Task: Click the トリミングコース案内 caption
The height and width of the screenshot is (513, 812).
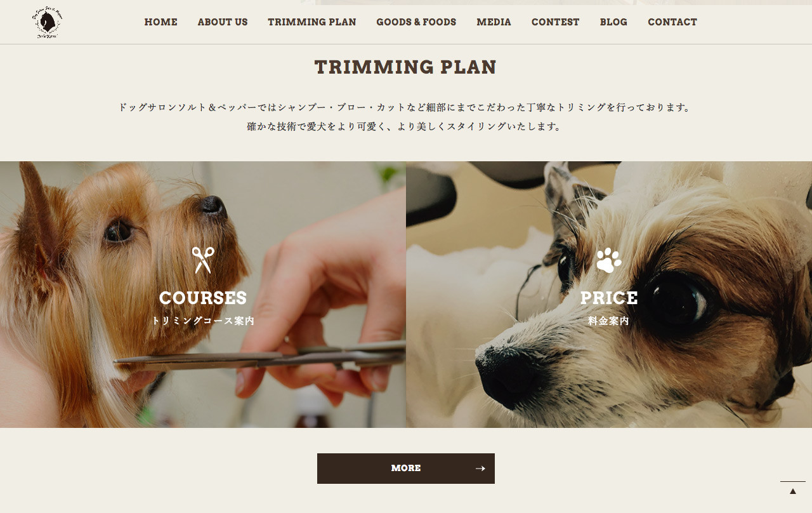Action: 203,321
